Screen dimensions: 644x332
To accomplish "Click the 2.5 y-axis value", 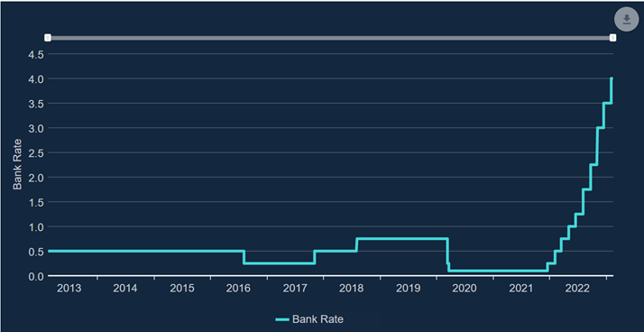I will 35,152.
